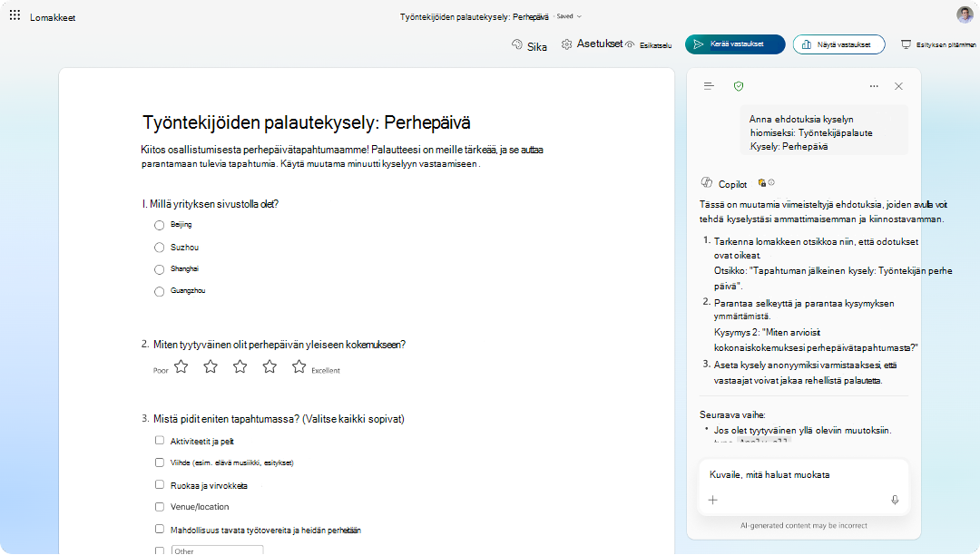Click plus icon in Copilot prompt box
This screenshot has width=980, height=555.
(x=712, y=500)
